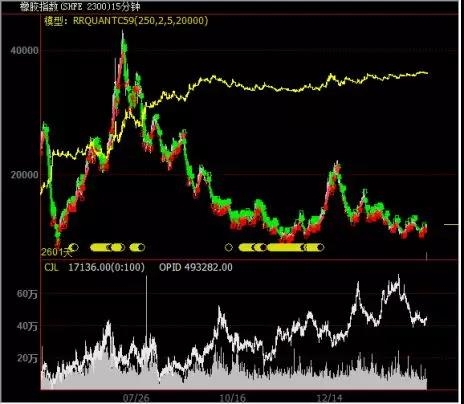The image size is (464, 404).
Task: Click the OPID 493282.00 open interest label
Action: tap(196, 267)
